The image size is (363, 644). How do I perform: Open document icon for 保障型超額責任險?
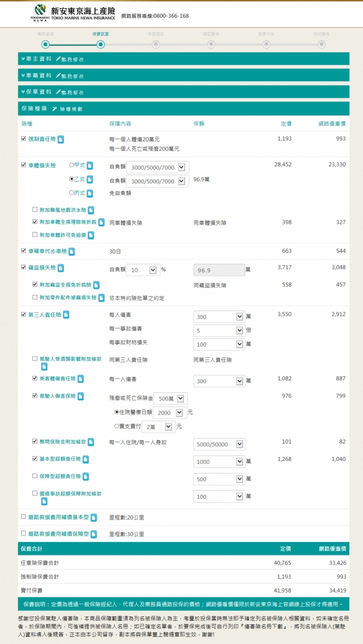click(86, 477)
